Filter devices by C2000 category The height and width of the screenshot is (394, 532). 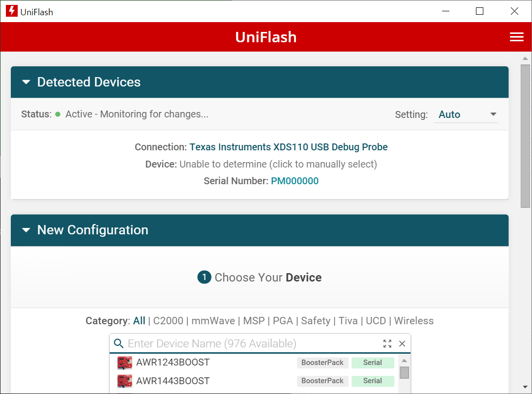click(168, 321)
